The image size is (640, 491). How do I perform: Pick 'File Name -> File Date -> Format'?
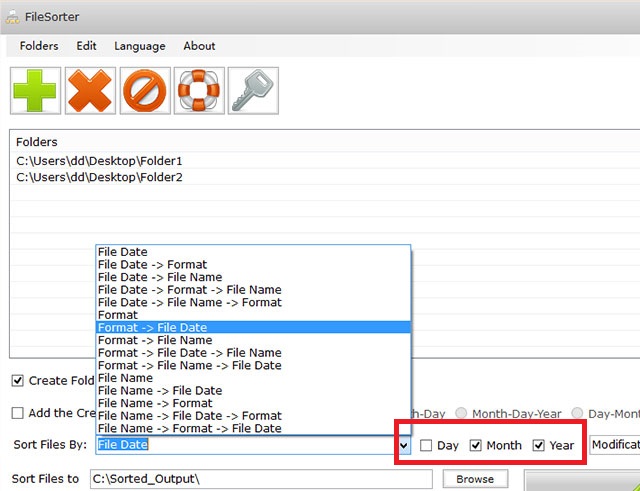point(253,416)
